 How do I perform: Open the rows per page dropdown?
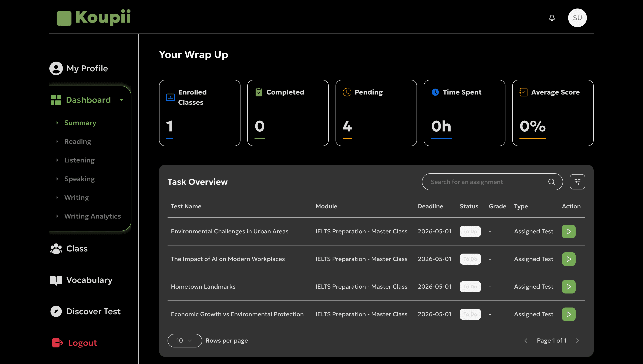(185, 340)
